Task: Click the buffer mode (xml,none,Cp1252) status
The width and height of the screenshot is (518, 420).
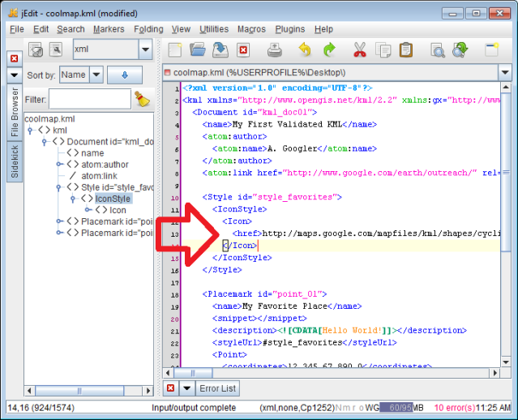Action: pos(298,408)
